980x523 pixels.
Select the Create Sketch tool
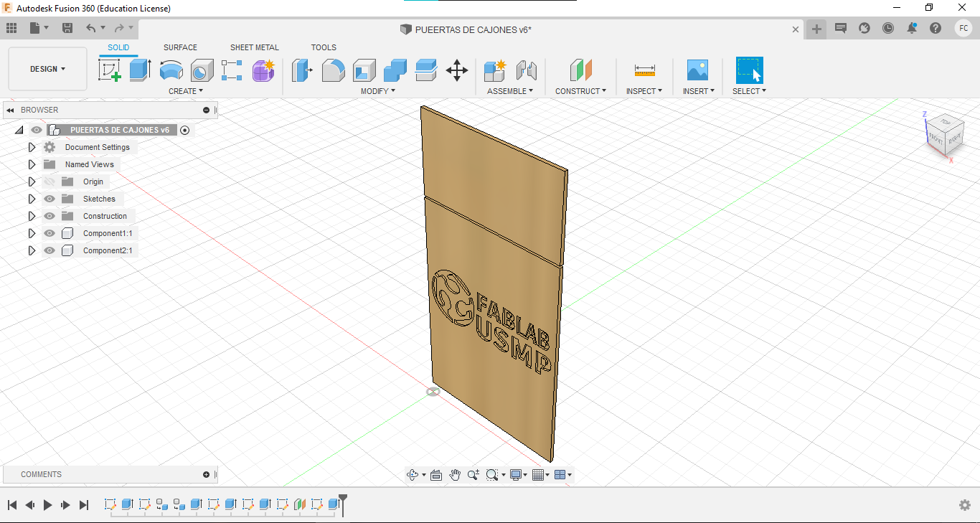coord(109,70)
